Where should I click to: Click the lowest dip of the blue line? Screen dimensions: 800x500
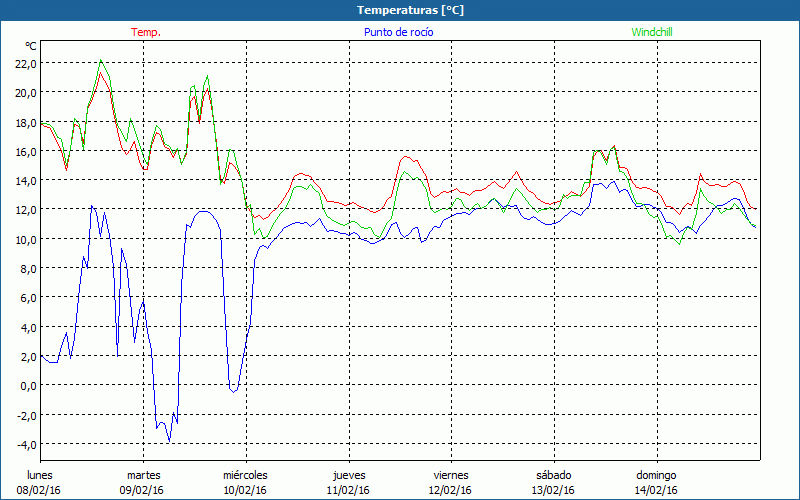(169, 440)
